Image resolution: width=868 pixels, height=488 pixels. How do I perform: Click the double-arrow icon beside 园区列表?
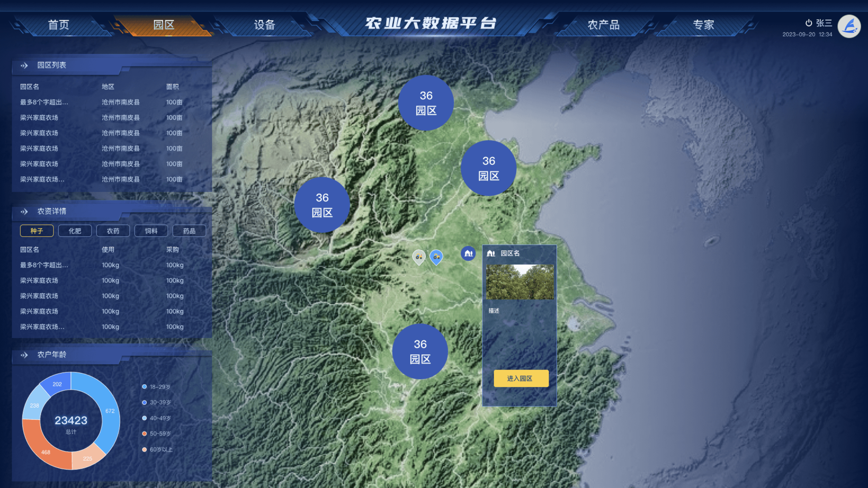[x=24, y=65]
